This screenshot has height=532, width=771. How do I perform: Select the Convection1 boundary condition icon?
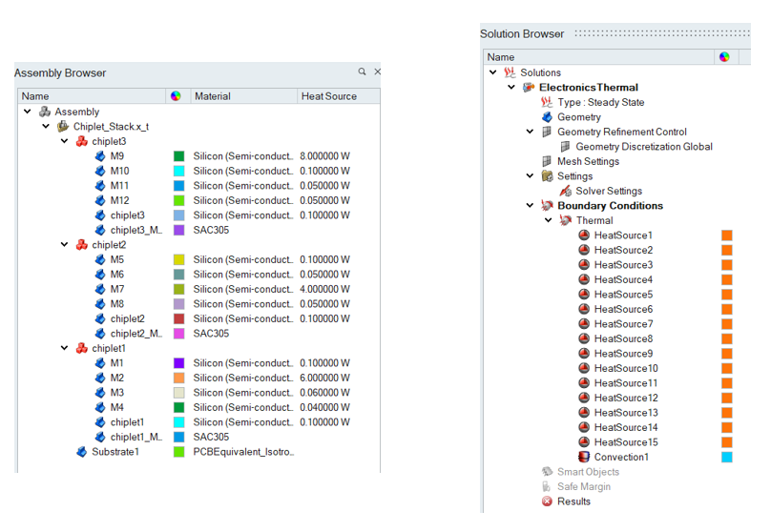(583, 457)
